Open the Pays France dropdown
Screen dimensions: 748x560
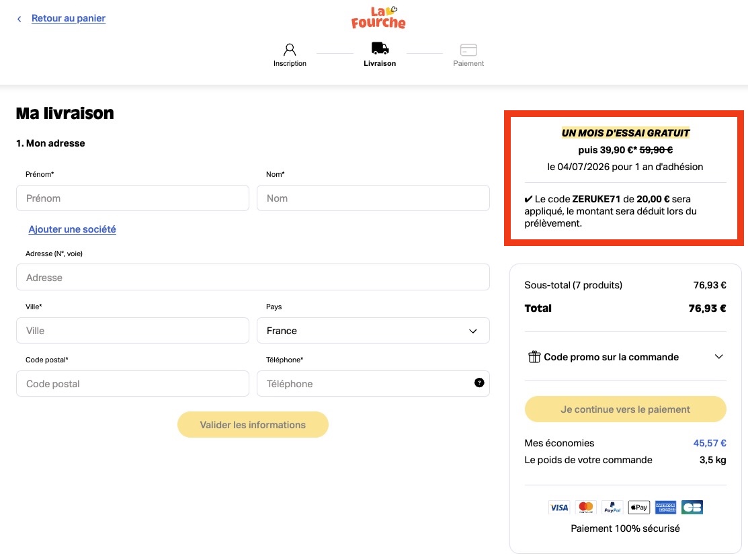coord(373,331)
